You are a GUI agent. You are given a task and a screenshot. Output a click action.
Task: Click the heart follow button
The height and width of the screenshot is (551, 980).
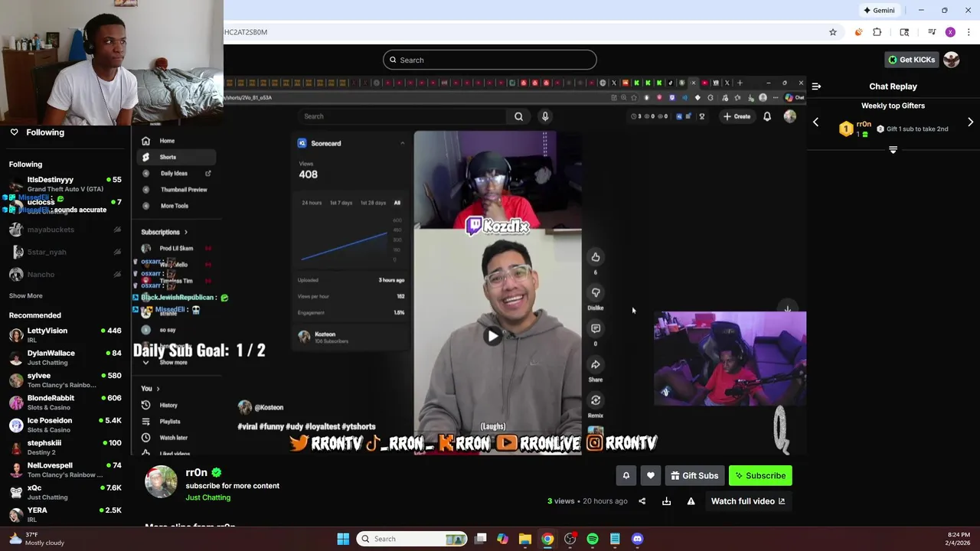point(650,475)
